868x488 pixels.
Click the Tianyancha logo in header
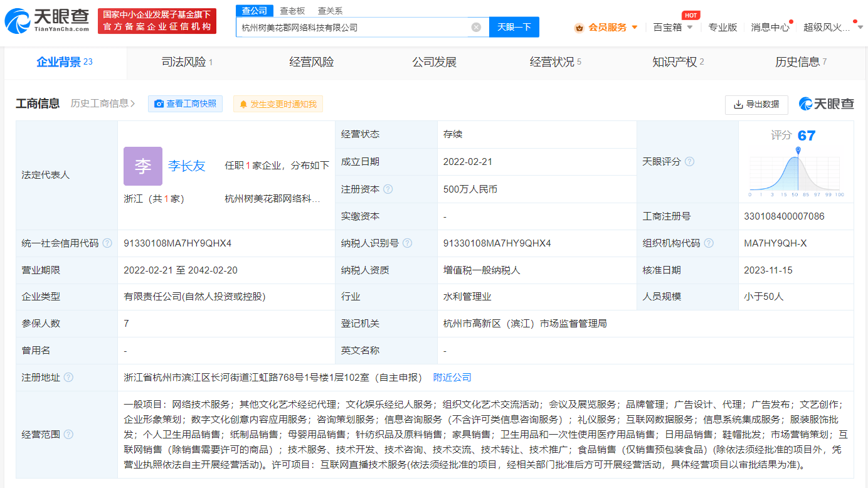(47, 21)
